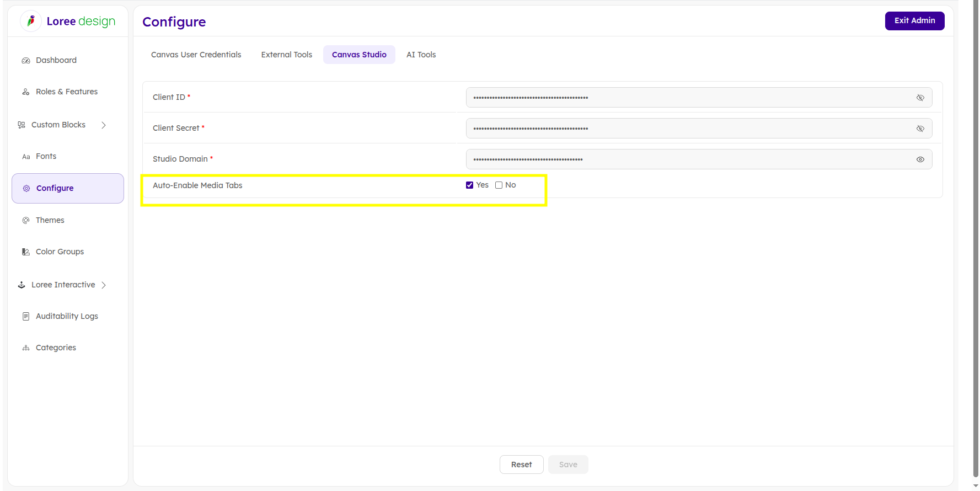Viewport: 980px width, 491px height.
Task: Click into the Client ID input field
Action: pos(684,98)
